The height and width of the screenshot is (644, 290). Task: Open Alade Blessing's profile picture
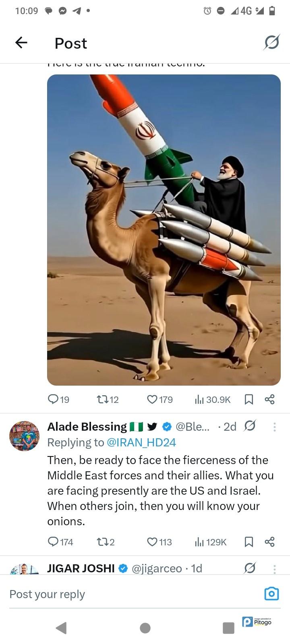24,436
